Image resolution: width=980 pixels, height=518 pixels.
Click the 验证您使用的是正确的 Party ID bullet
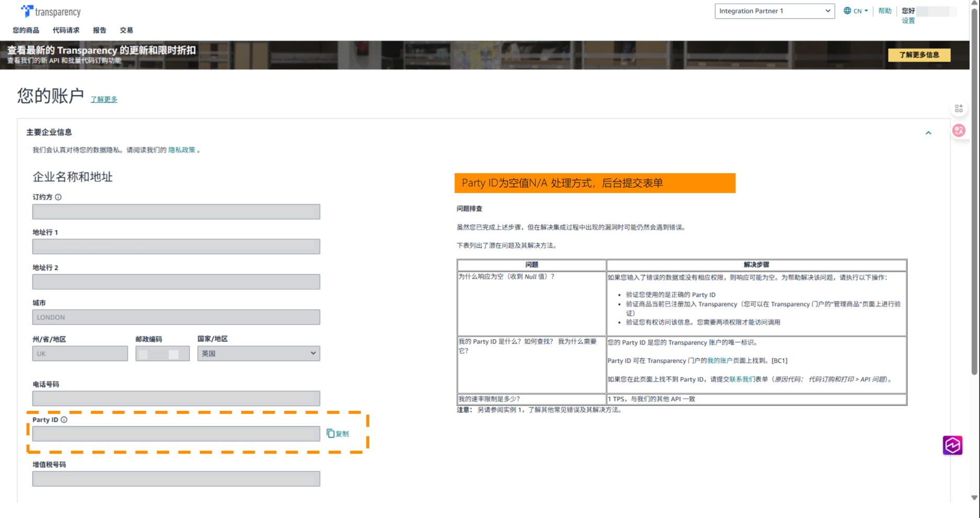point(670,295)
